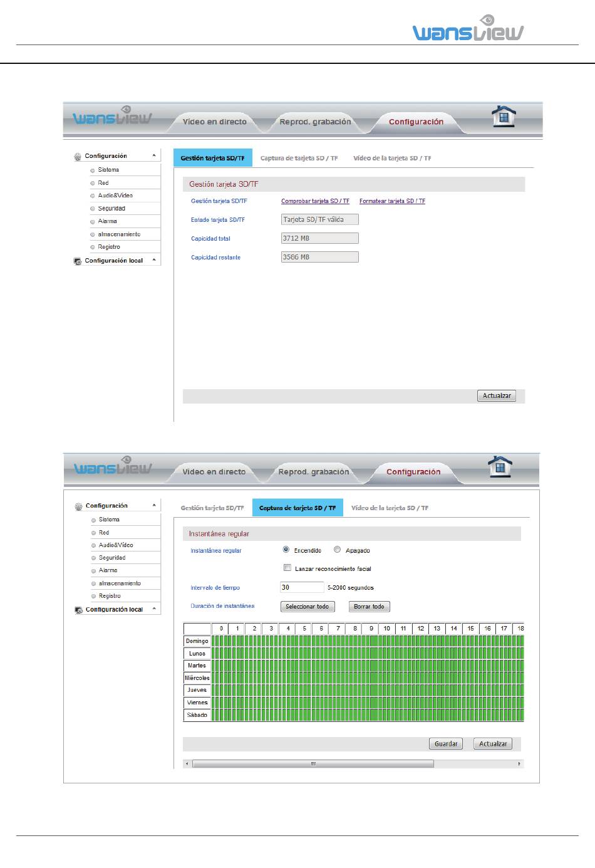Click the Capacidad total field
Image resolution: width=595 pixels, height=868 pixels.
point(320,239)
